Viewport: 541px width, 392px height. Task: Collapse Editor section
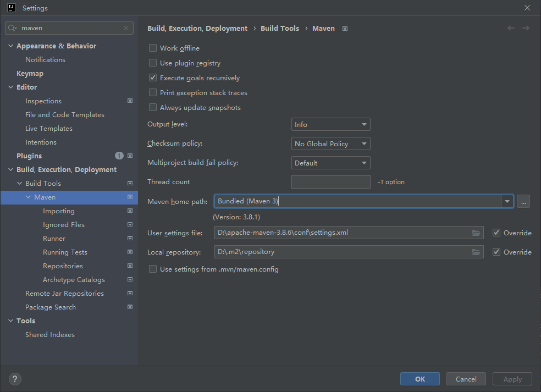point(10,87)
